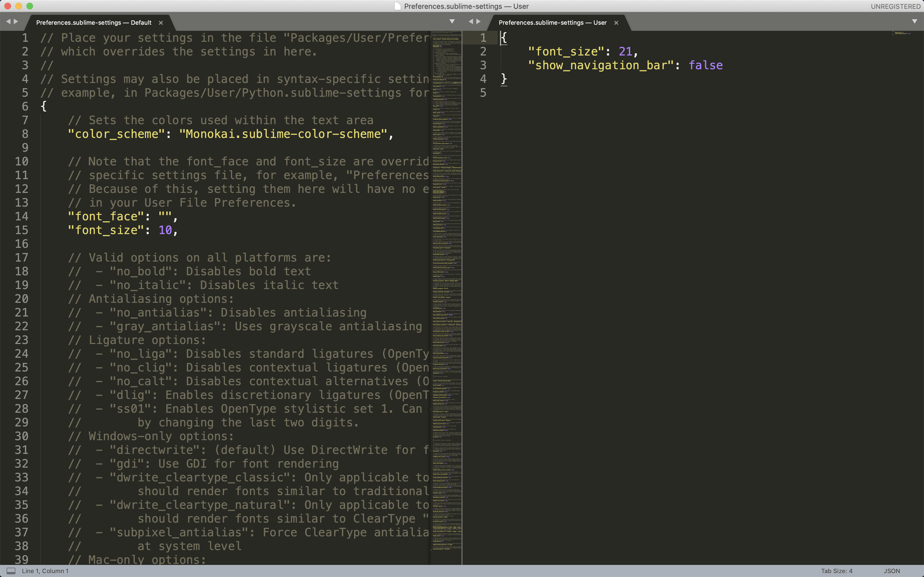Click the Line 1, Column 1 indicator
This screenshot has height=577, width=924.
(x=45, y=571)
